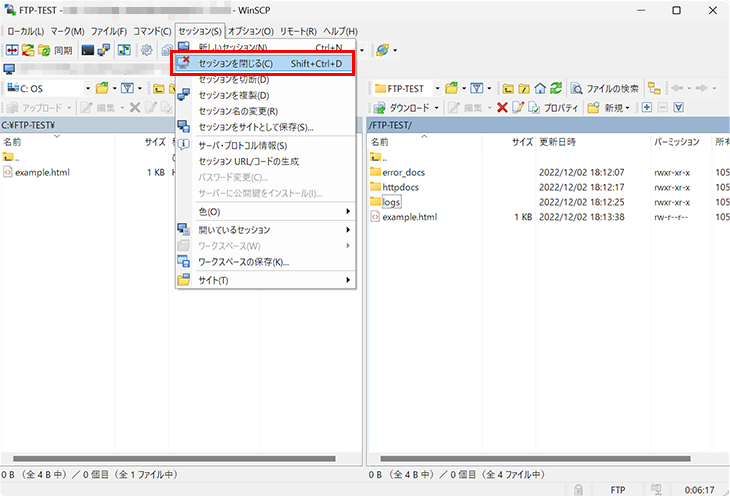
Task: Choose セッション URL/コードの生成 entry
Action: (x=265, y=162)
